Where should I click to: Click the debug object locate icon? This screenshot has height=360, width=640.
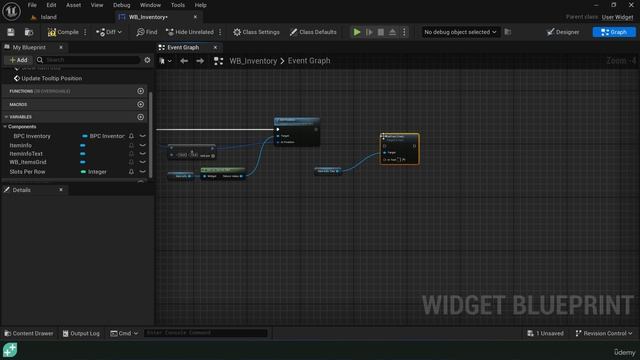coord(508,32)
